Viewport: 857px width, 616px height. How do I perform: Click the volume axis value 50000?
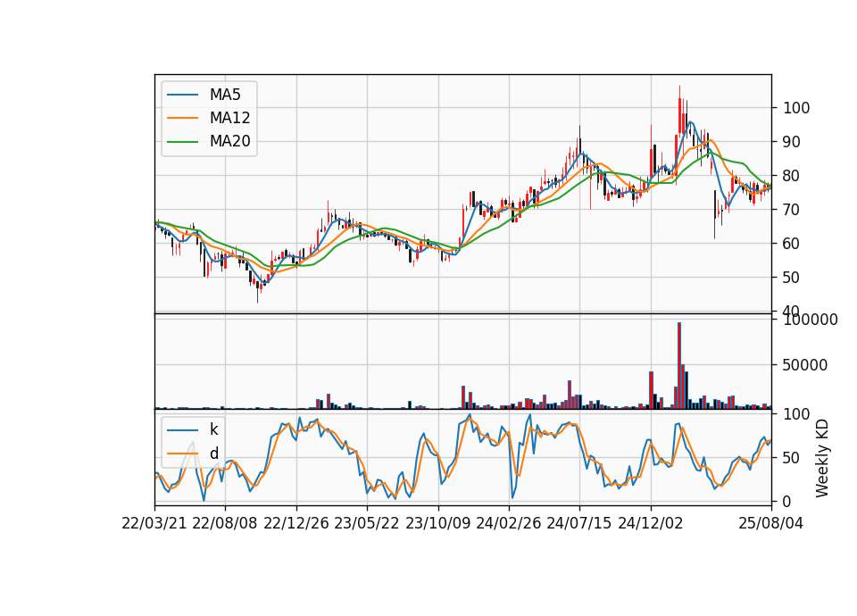tap(805, 365)
